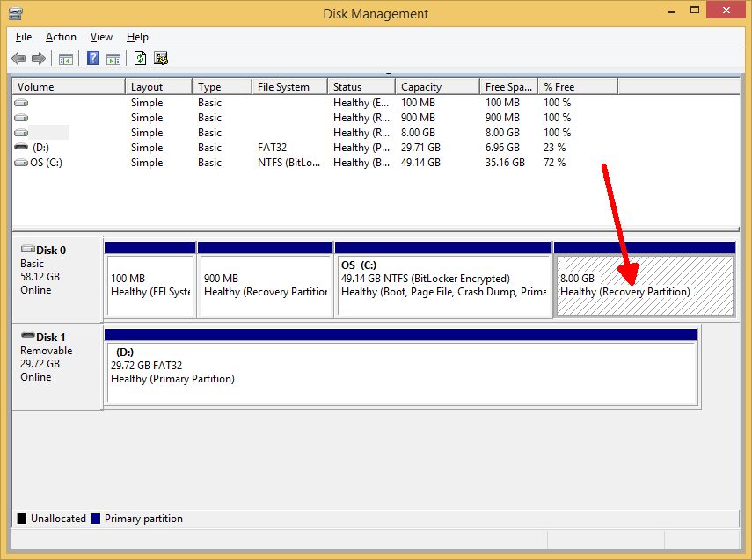Open the Action menu

pos(61,37)
